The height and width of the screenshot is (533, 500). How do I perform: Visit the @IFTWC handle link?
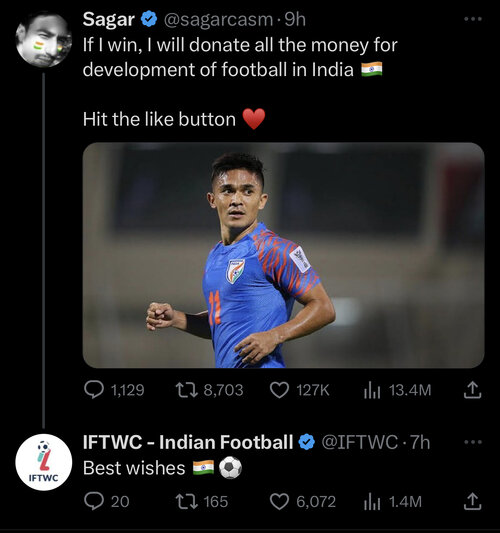[x=359, y=443]
